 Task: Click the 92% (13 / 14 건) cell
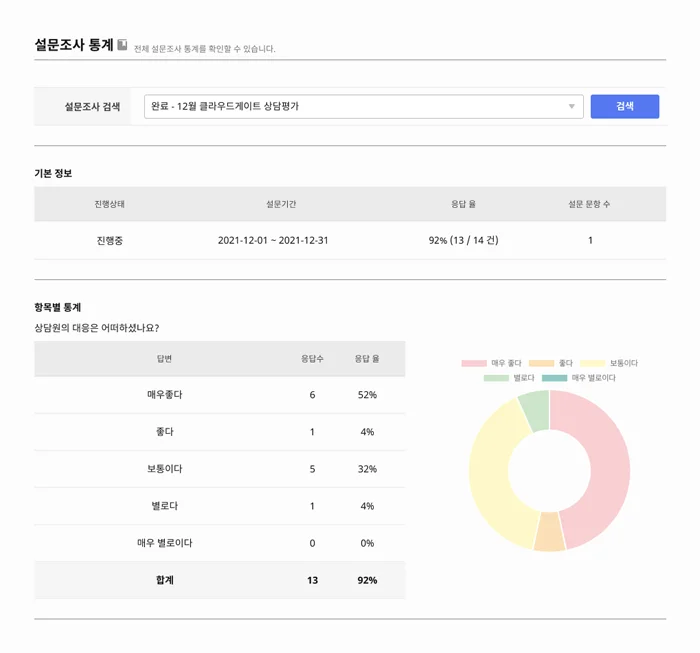pyautogui.click(x=463, y=241)
